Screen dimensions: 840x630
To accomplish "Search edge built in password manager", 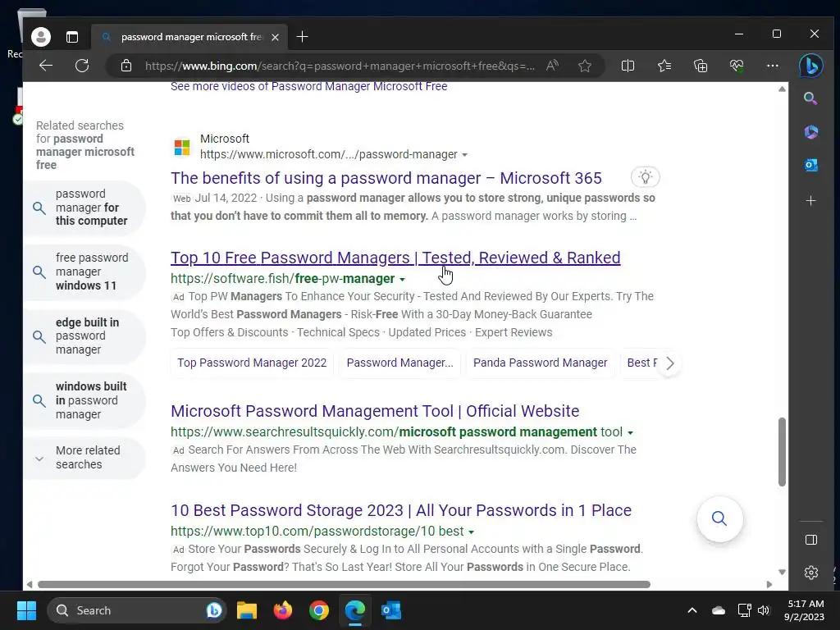I will [x=84, y=336].
